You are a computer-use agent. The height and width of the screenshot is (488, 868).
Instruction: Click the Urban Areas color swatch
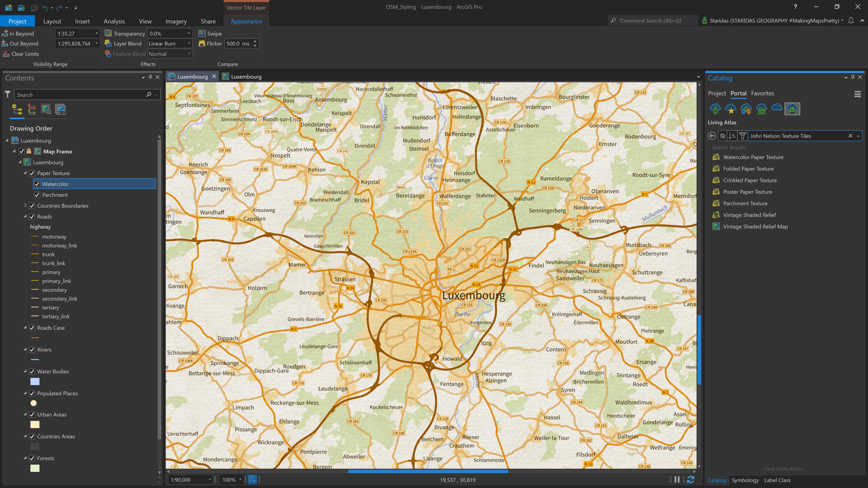point(35,425)
